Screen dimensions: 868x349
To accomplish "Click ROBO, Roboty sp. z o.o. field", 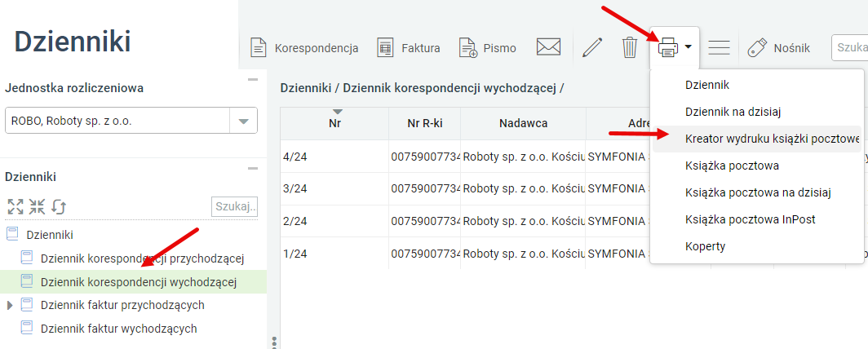I will (117, 121).
